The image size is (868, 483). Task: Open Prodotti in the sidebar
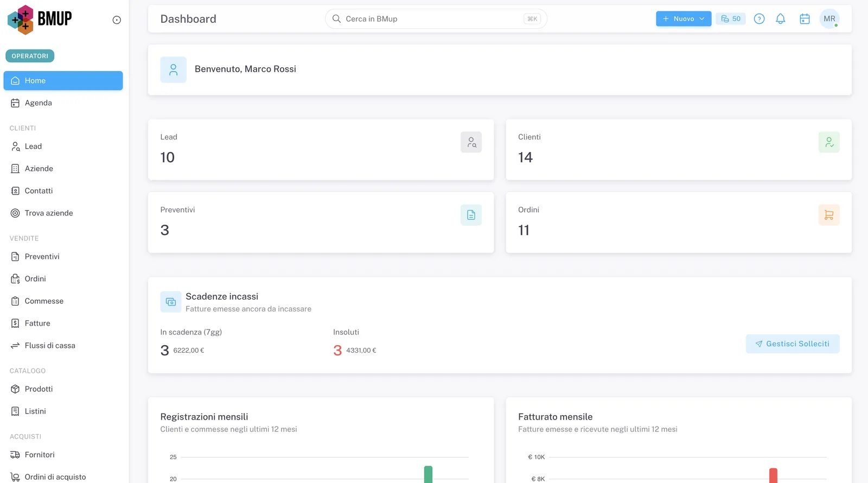click(63, 389)
